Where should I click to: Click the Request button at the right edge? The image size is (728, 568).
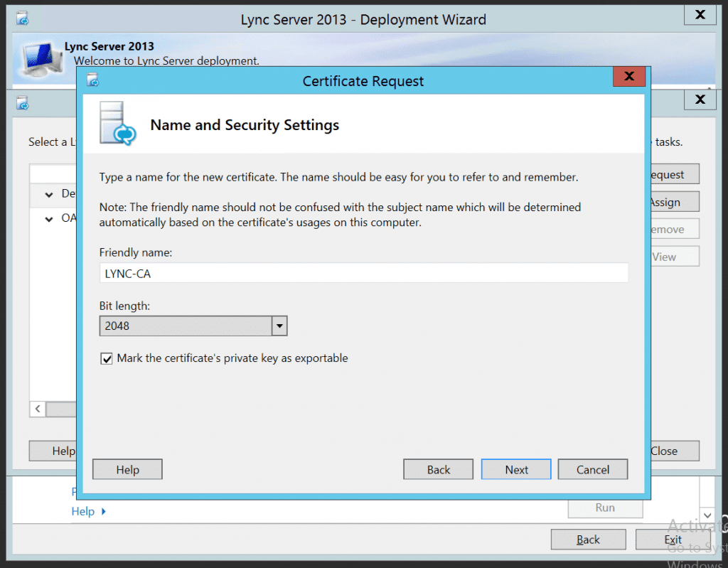click(x=673, y=174)
